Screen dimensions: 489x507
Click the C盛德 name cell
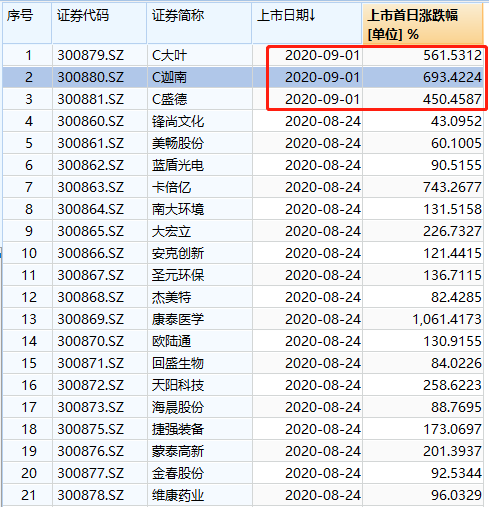point(169,99)
